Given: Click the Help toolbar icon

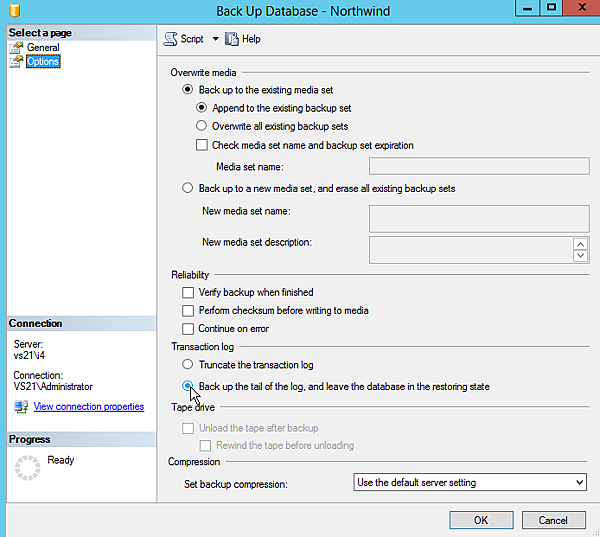Looking at the screenshot, I should pos(232,39).
